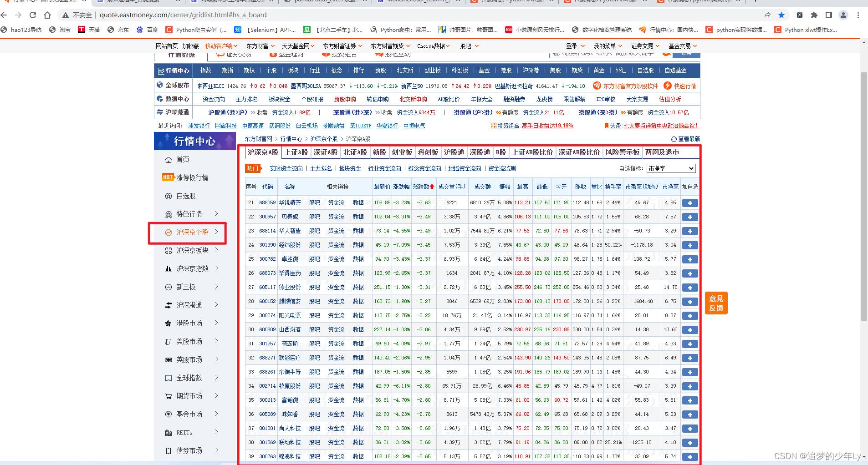This screenshot has width=868, height=465.
Task: Open 东方财富官方炒股软件 link icon
Action: pyautogui.click(x=597, y=86)
